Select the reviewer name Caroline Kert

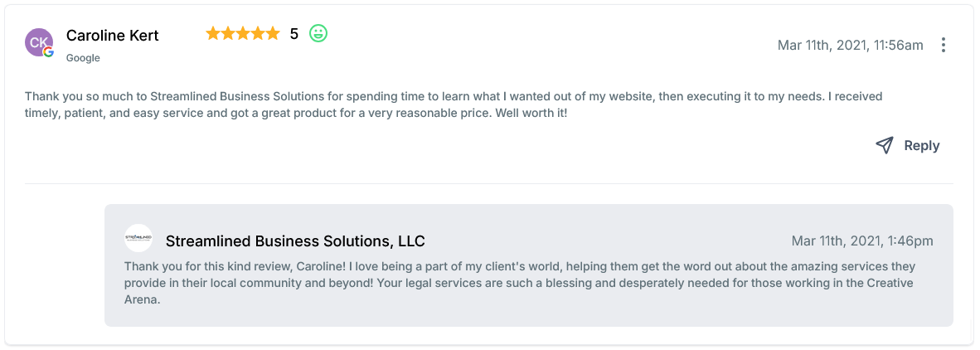112,36
